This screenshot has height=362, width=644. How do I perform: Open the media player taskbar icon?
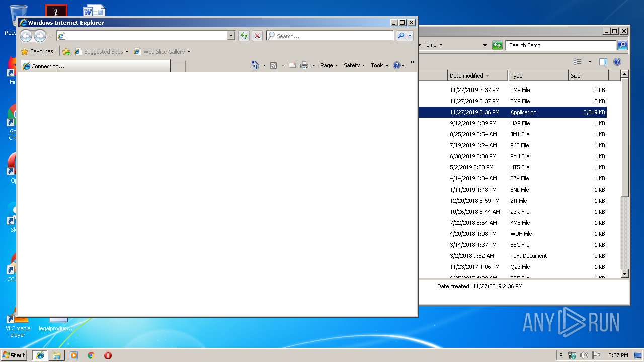[74, 355]
